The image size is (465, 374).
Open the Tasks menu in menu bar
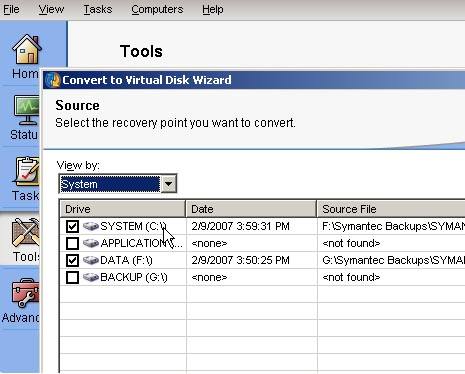coord(98,9)
